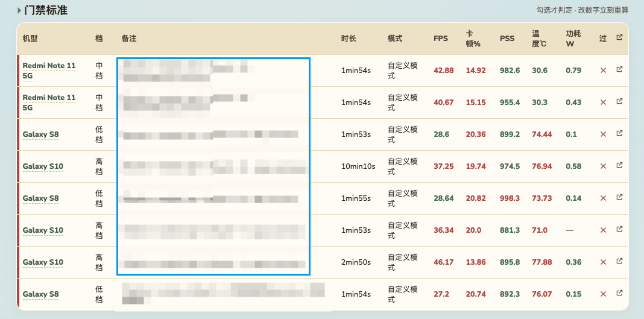The height and width of the screenshot is (319, 644).
Task: Click the PSS column header
Action: coord(507,39)
